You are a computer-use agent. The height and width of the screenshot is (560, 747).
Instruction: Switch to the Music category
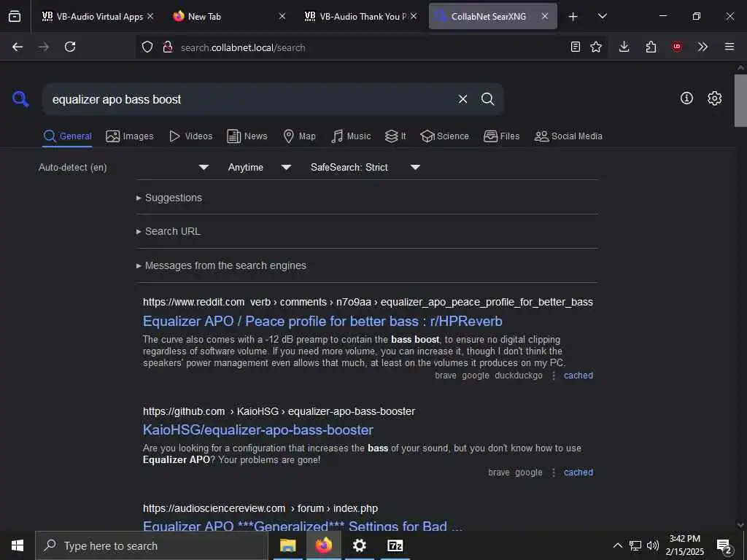click(x=351, y=136)
